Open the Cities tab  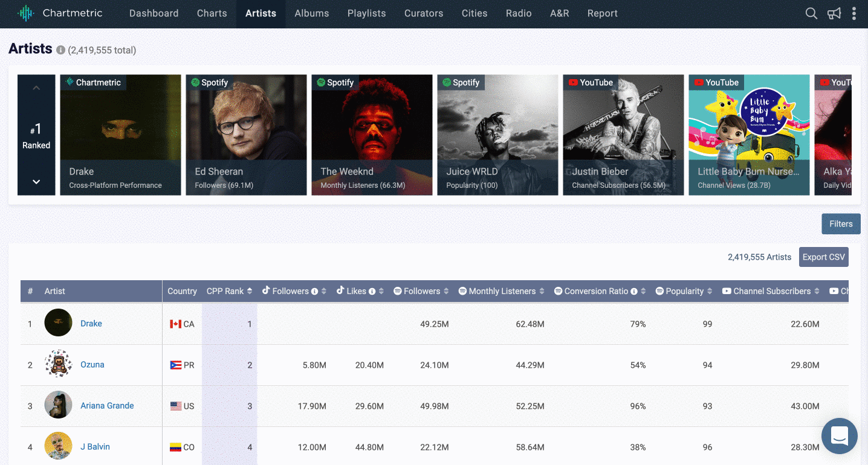(x=474, y=13)
